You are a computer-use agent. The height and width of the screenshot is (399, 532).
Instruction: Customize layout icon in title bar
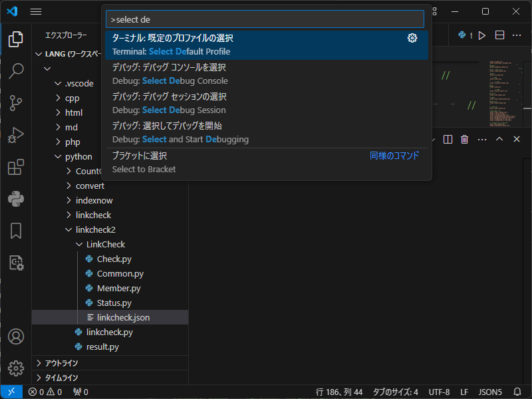click(434, 11)
